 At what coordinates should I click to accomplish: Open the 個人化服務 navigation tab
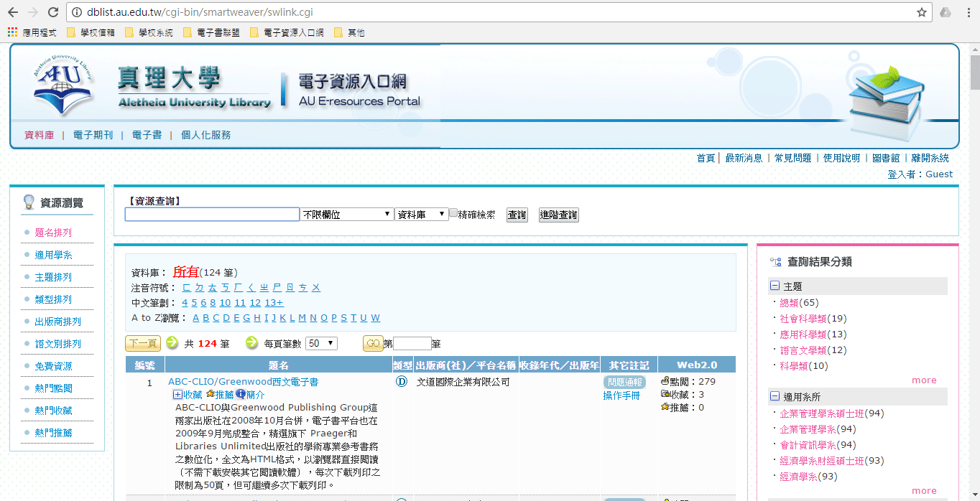click(x=206, y=135)
